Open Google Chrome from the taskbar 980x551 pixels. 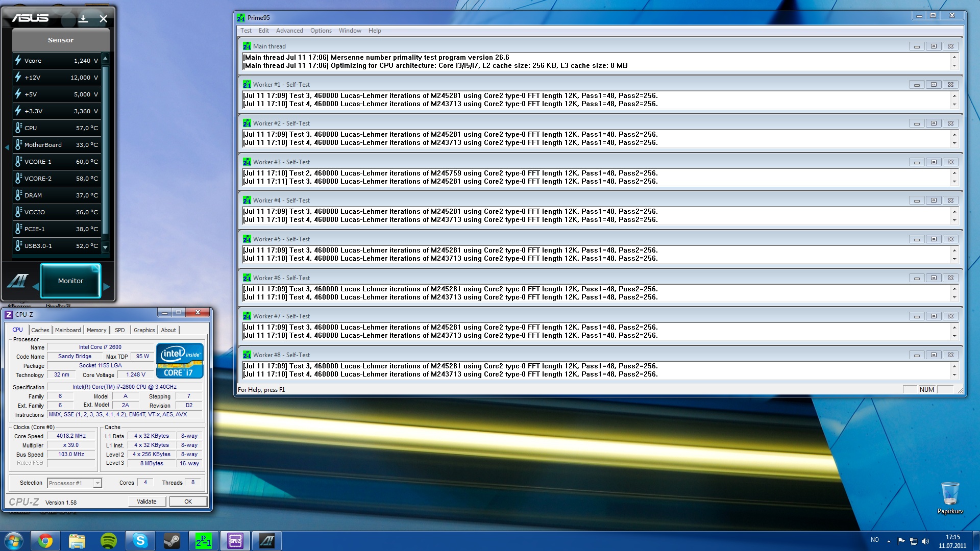45,541
